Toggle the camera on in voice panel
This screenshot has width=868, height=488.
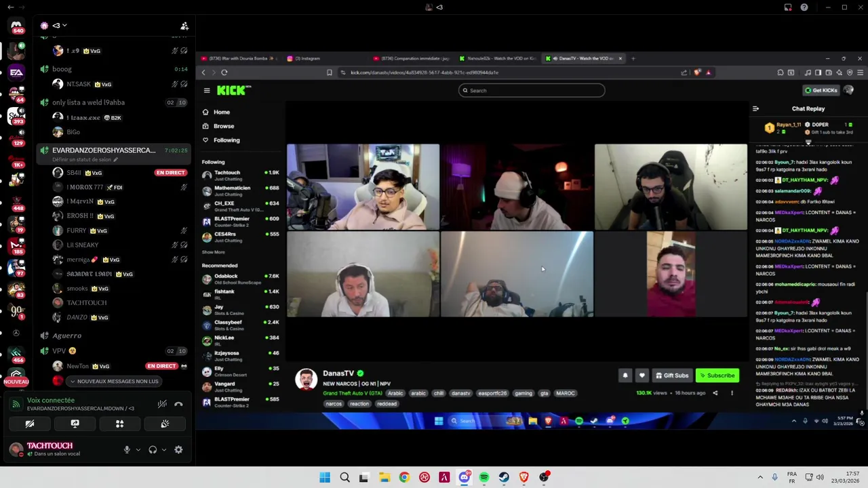(30, 424)
